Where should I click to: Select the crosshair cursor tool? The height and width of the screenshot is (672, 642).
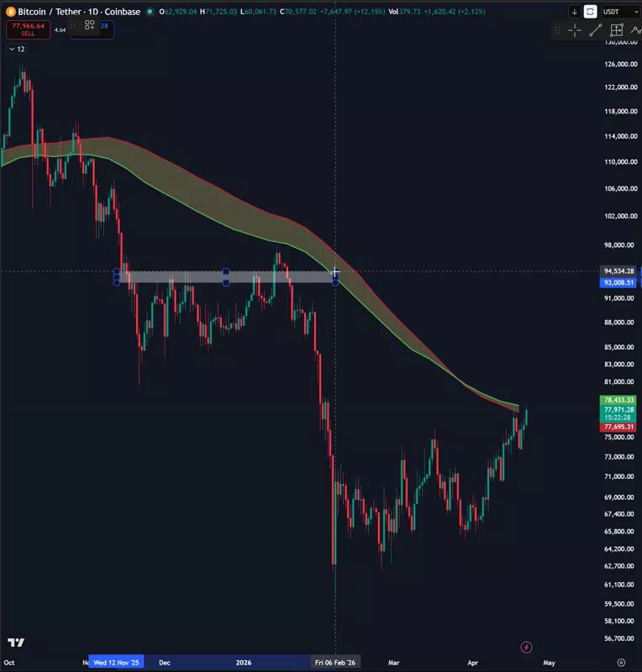(x=575, y=30)
